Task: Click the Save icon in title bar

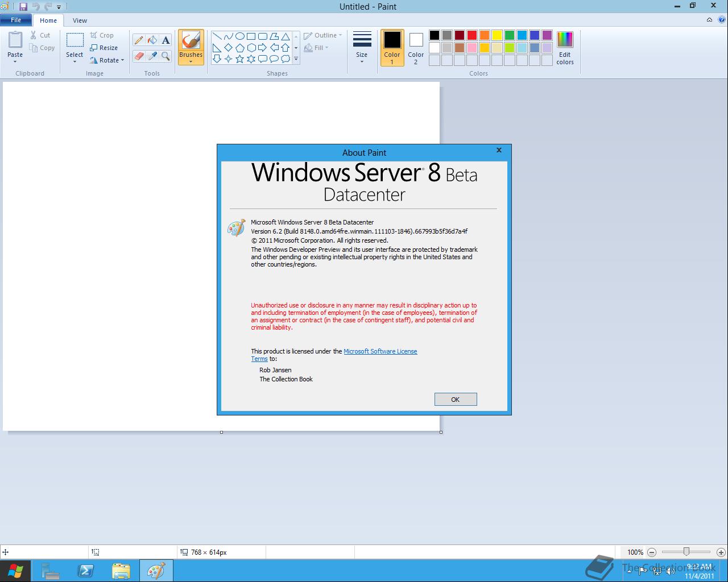Action: (23, 7)
